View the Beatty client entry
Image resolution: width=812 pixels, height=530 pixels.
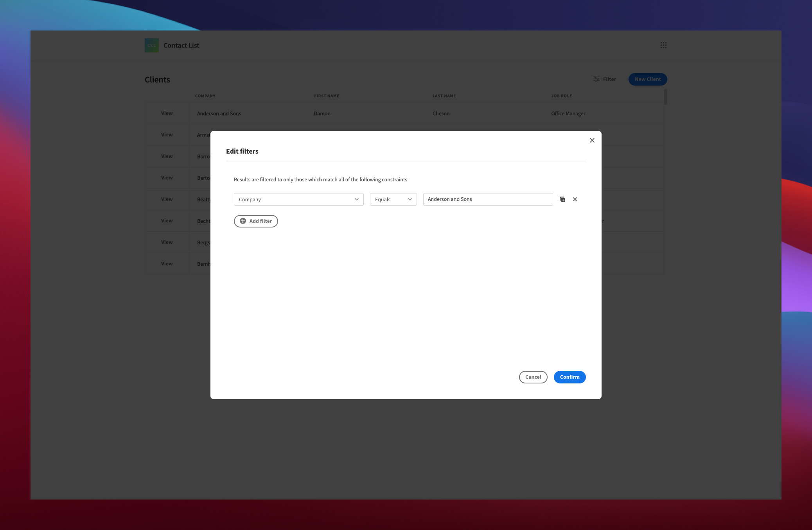[167, 199]
